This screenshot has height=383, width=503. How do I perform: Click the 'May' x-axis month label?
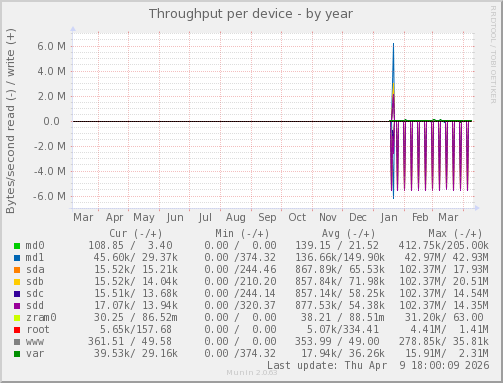click(144, 218)
